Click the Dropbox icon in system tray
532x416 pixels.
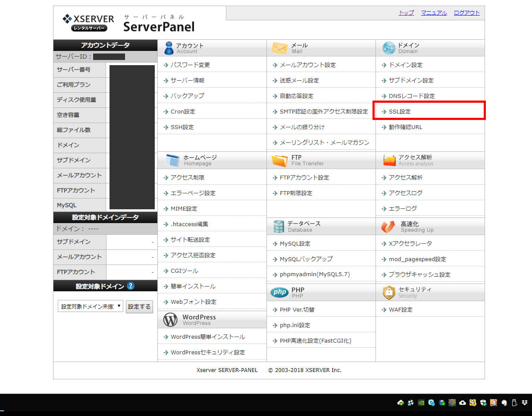pos(525,403)
